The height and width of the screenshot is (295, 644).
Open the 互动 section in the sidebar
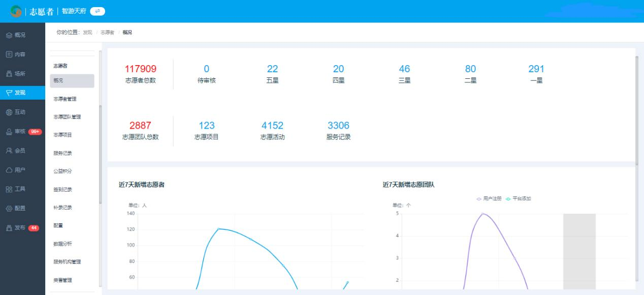(x=22, y=112)
